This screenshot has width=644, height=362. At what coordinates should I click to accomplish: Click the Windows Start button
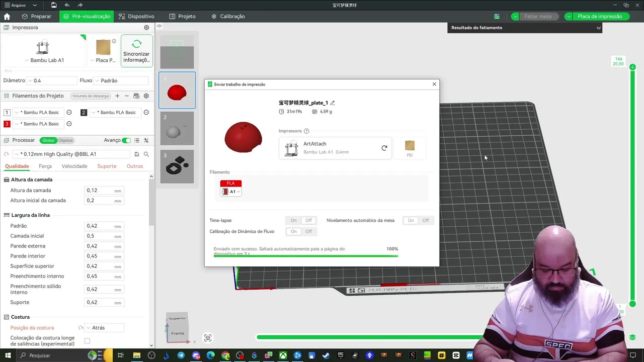tap(8, 355)
